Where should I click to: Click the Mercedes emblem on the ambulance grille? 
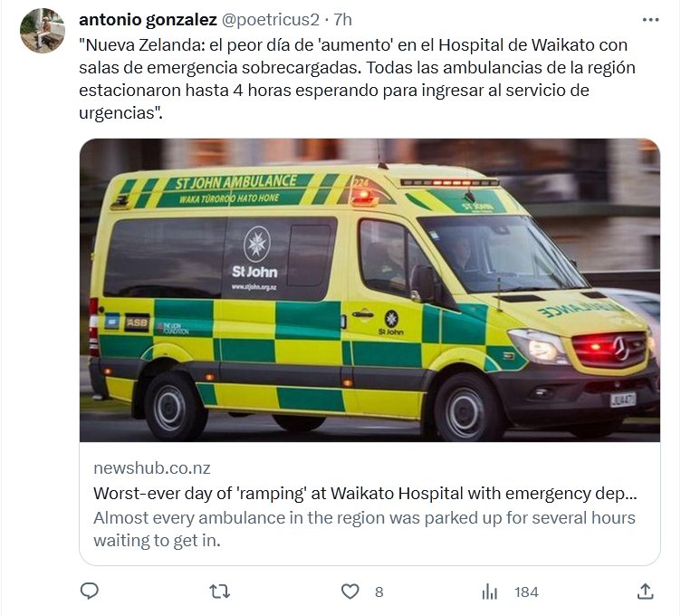(620, 348)
